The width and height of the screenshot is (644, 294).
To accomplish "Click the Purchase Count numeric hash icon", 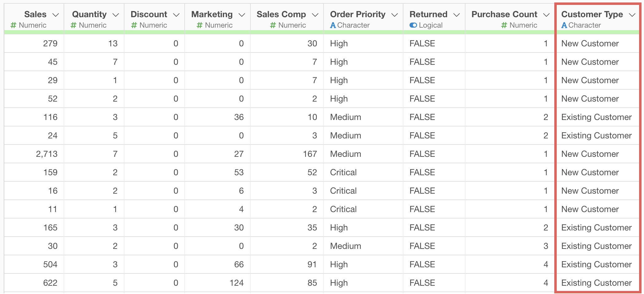I will point(504,25).
